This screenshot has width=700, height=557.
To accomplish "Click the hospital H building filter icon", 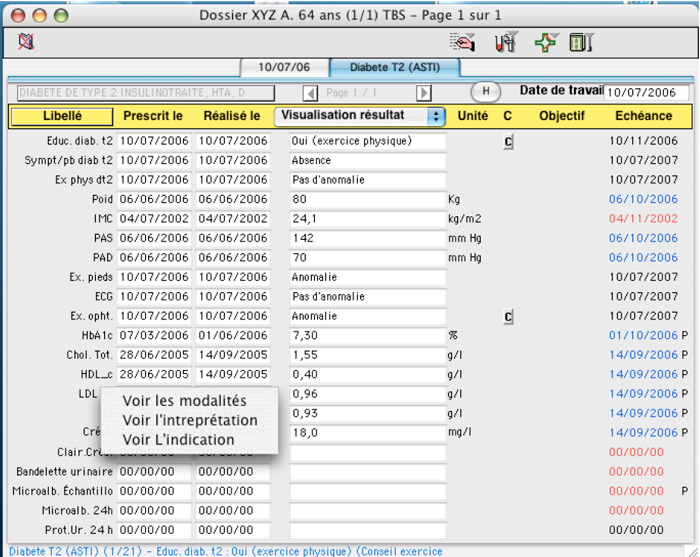I will point(581,42).
